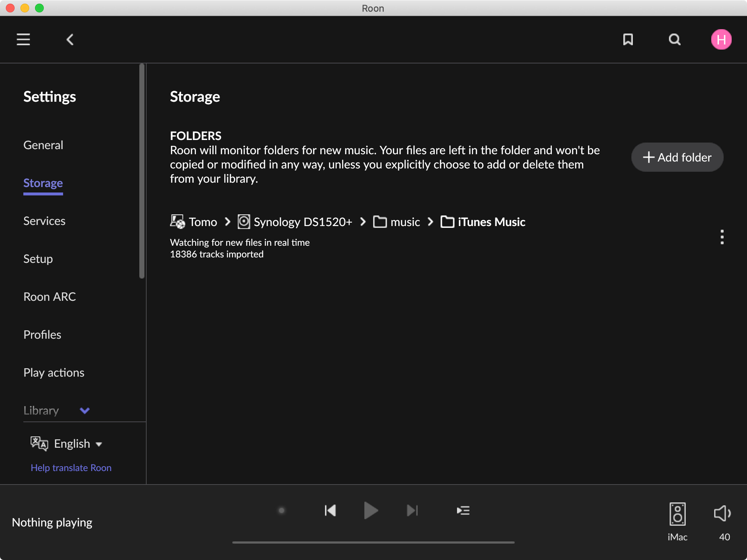Open the three-dot menu for iTunes Music folder
The height and width of the screenshot is (560, 747).
(x=722, y=237)
